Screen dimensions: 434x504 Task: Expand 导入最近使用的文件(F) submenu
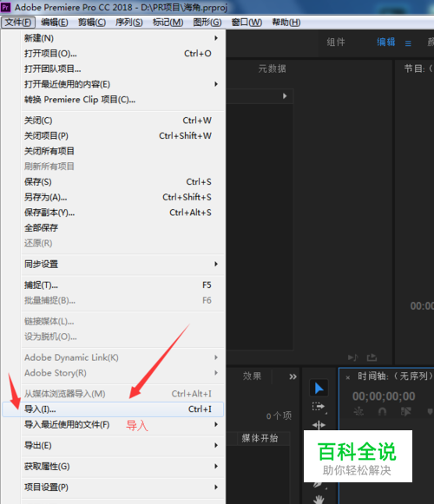point(216,424)
